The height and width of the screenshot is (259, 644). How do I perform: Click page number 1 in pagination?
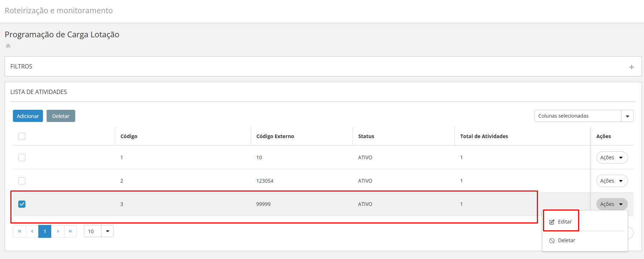tap(45, 231)
